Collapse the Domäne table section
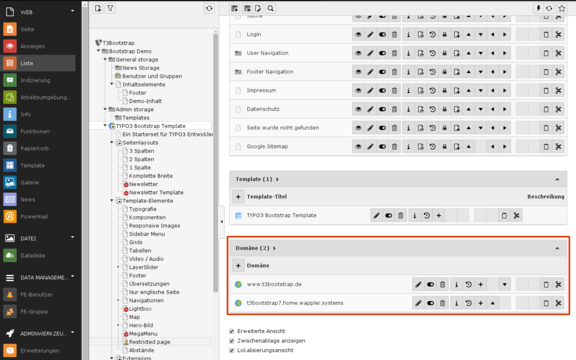The width and height of the screenshot is (576, 360). coord(557,248)
